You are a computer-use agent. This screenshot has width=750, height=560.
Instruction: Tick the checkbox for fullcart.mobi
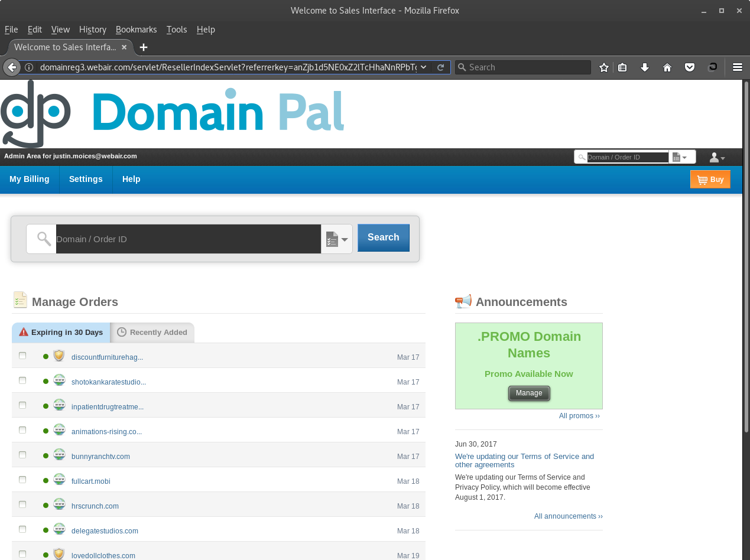click(x=22, y=480)
